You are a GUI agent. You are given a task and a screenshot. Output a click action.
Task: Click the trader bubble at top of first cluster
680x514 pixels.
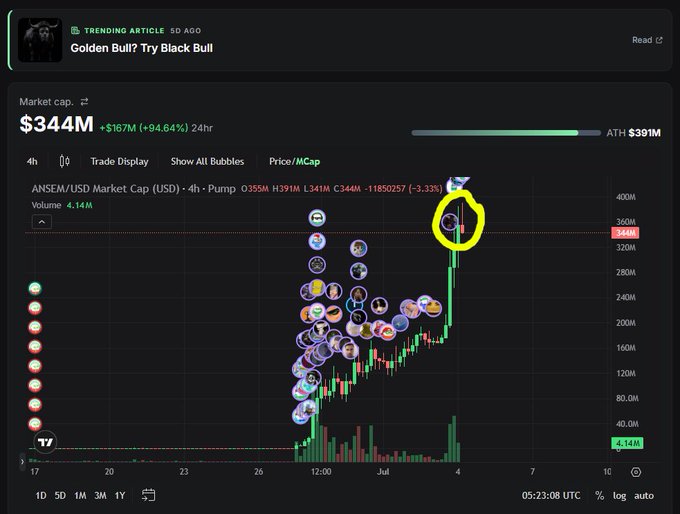click(317, 218)
